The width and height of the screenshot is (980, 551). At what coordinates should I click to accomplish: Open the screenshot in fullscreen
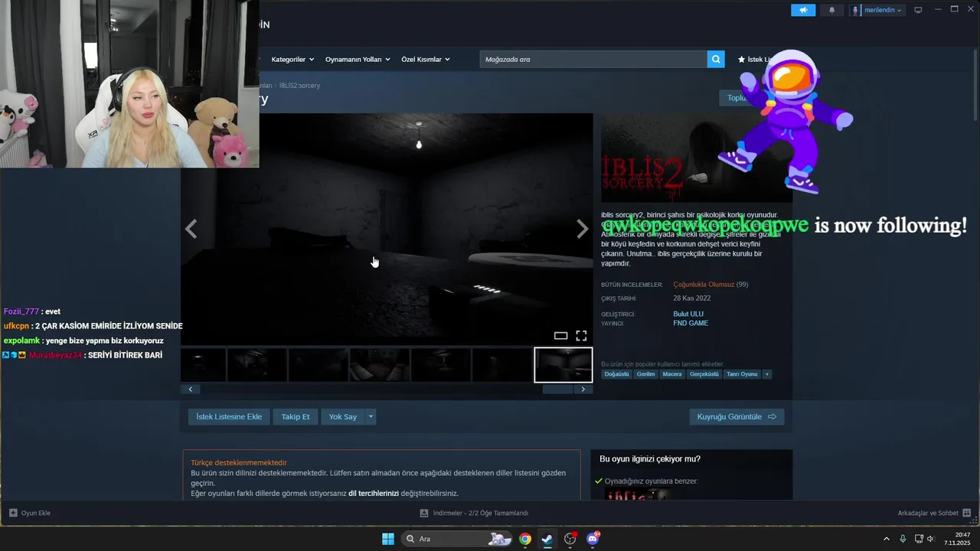coord(581,335)
